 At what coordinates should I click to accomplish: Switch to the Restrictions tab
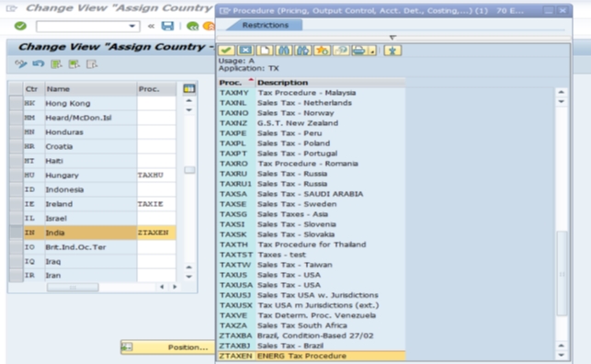coord(266,25)
